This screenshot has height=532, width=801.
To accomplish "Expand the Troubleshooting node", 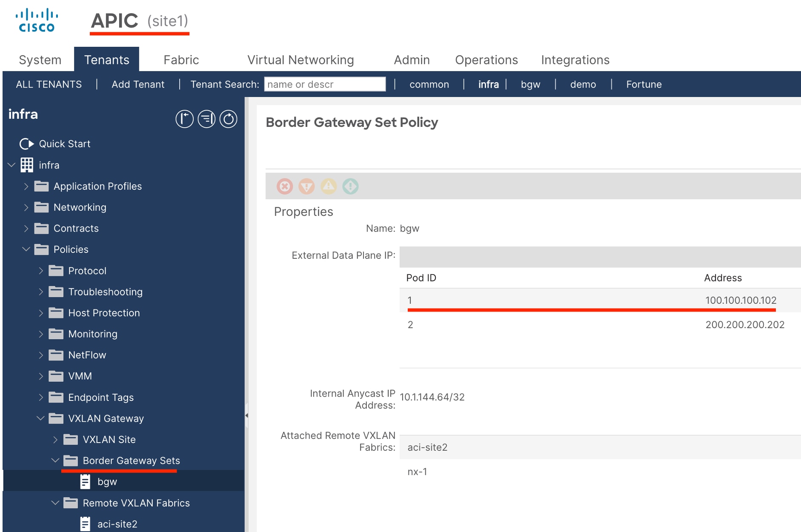I will click(41, 292).
